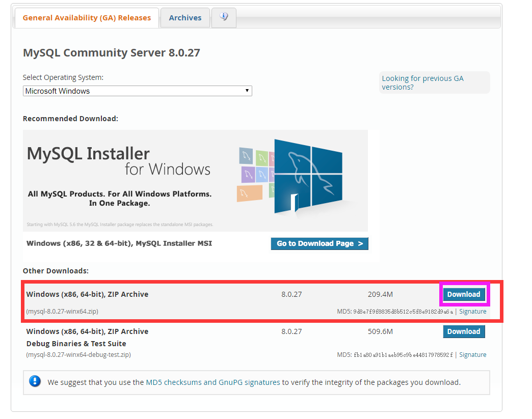Select the first Windows (x86, 64-bit), ZIP Archive title

tap(87, 294)
